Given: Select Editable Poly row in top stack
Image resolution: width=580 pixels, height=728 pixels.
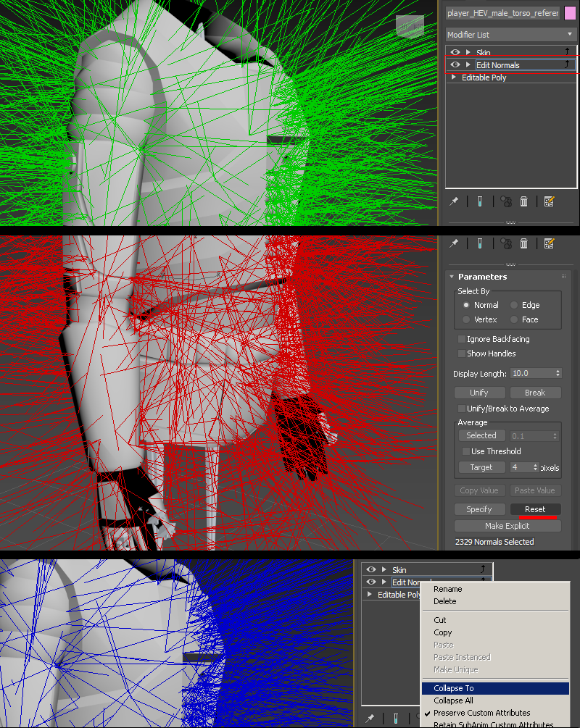Looking at the screenshot, I should pos(511,78).
